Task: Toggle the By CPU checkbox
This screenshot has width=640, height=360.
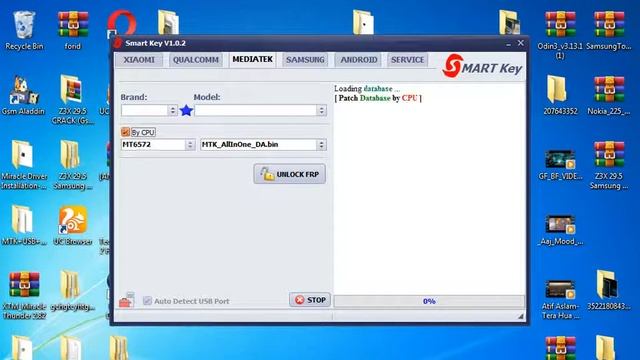Action: (x=125, y=132)
